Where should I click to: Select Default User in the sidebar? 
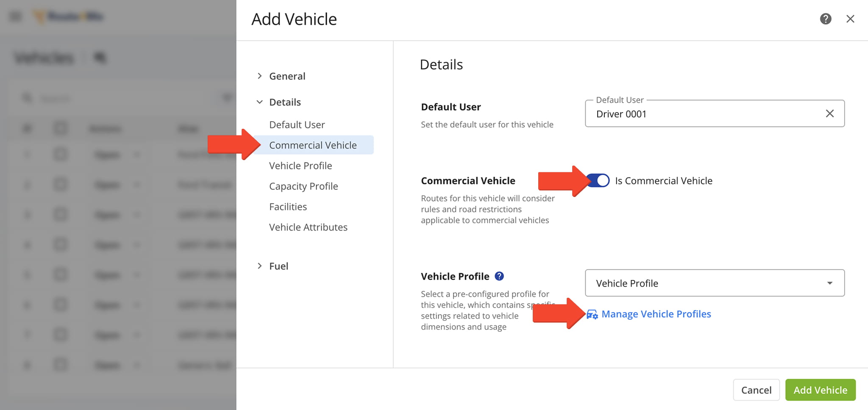pyautogui.click(x=297, y=125)
